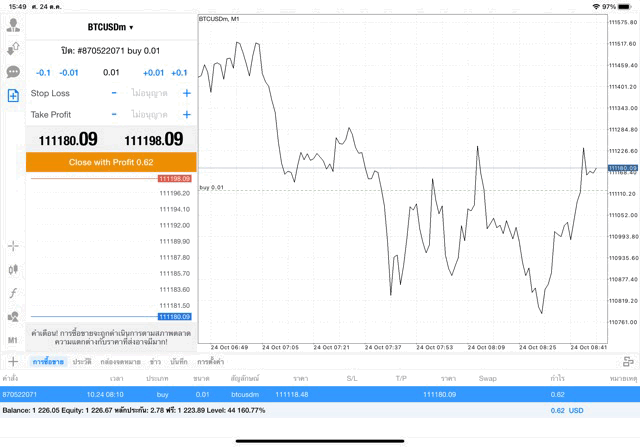Click Close with Profit 0.62 button
This screenshot has width=640, height=447.
pyautogui.click(x=111, y=162)
